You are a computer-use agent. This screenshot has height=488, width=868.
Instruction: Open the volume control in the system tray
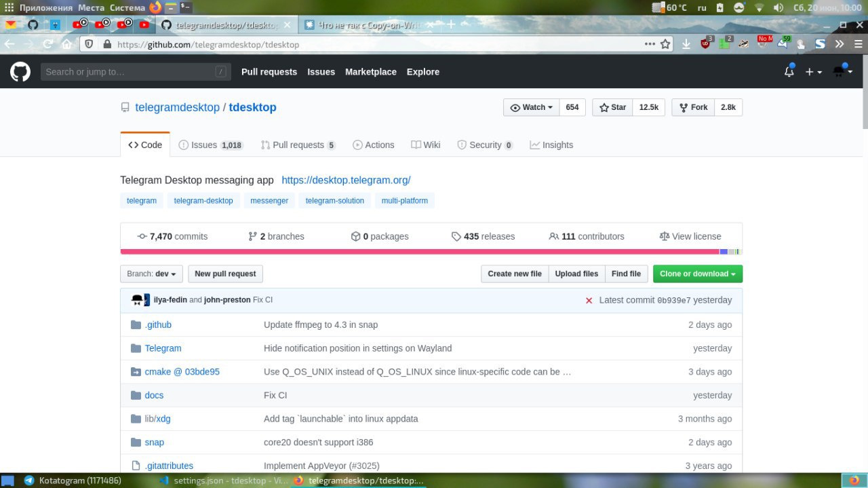778,7
